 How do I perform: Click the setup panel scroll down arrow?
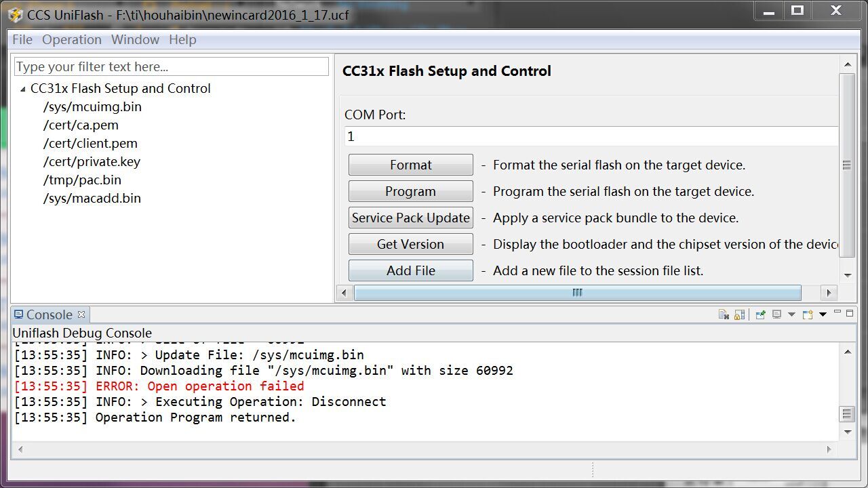[x=848, y=275]
